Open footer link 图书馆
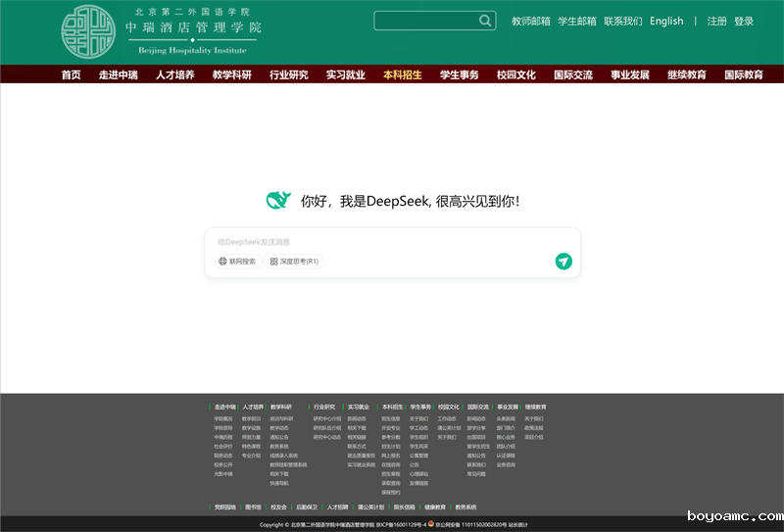The height and width of the screenshot is (532, 784). [x=254, y=507]
